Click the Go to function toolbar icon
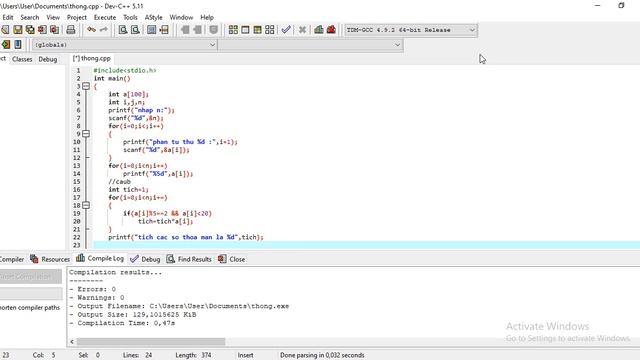The image size is (640, 360). 151,30
